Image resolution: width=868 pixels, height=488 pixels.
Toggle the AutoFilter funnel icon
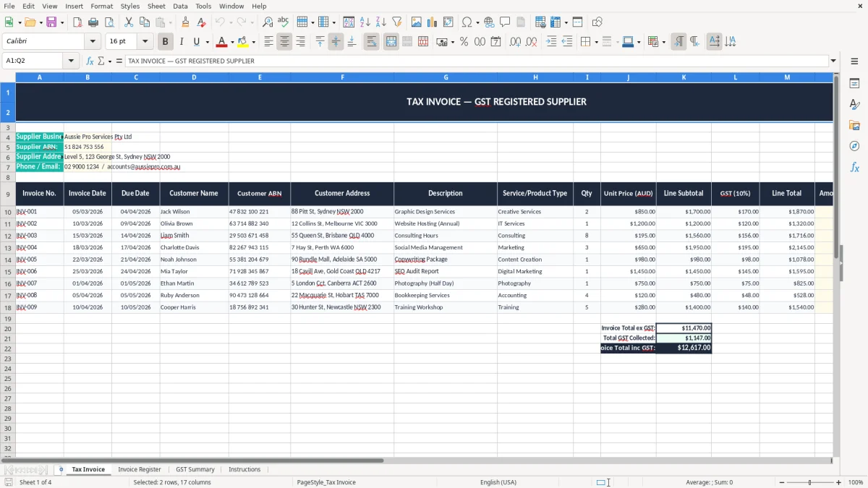tap(396, 22)
